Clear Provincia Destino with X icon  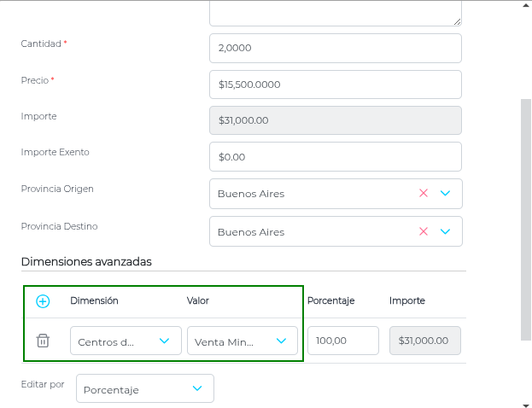(x=423, y=231)
